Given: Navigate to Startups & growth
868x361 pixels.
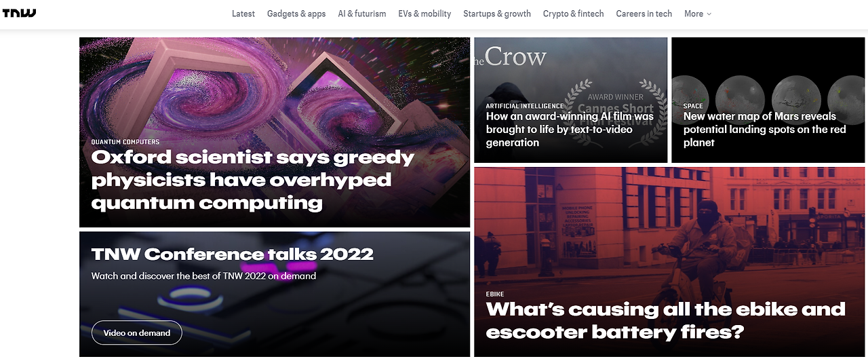Looking at the screenshot, I should [497, 14].
